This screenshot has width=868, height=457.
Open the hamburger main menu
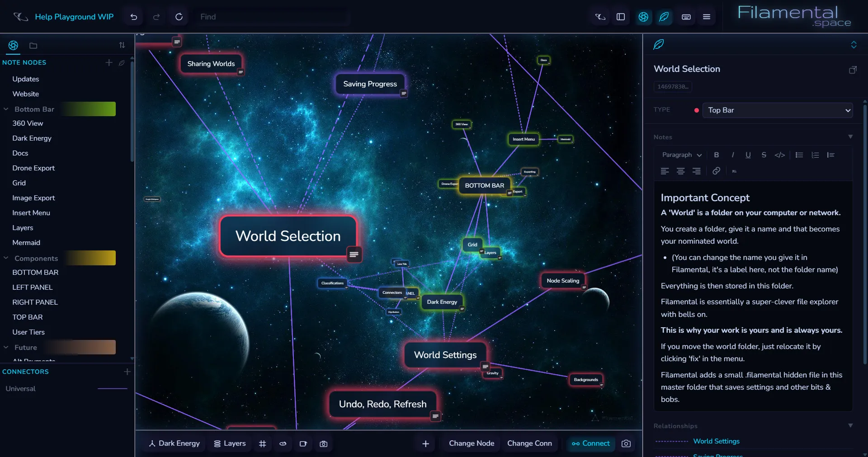[x=707, y=17]
